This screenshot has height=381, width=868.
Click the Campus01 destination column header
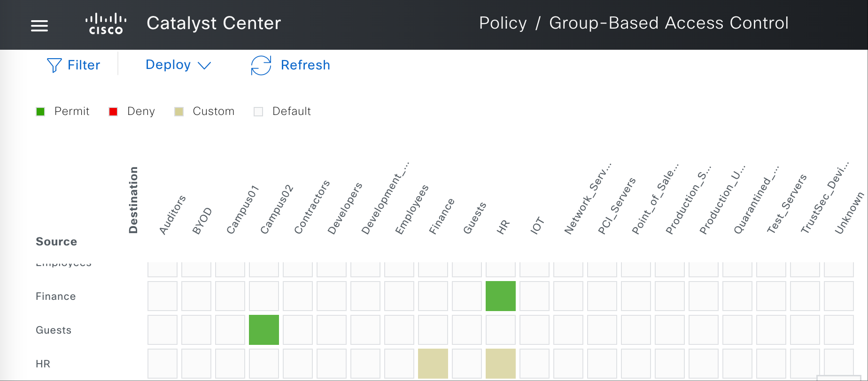pyautogui.click(x=242, y=210)
